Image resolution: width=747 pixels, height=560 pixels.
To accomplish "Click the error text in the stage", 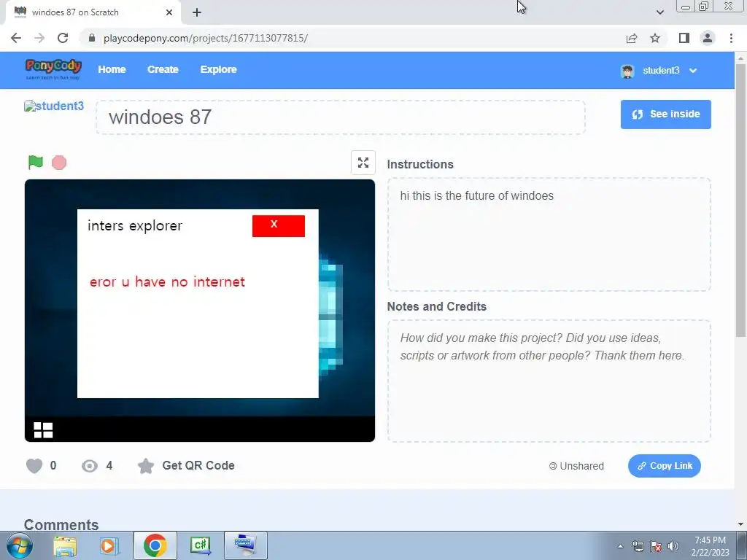I will click(167, 282).
